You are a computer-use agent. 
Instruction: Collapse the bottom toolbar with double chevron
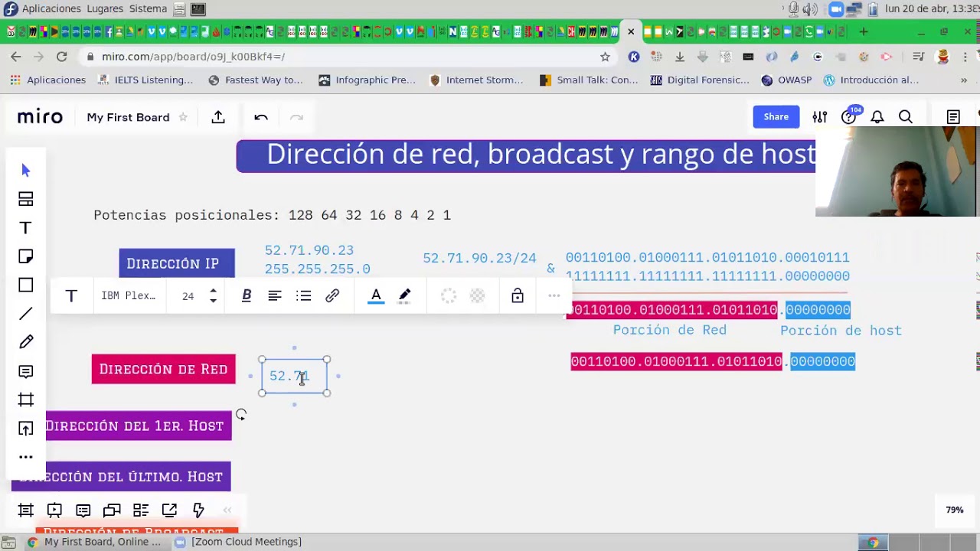pos(227,510)
